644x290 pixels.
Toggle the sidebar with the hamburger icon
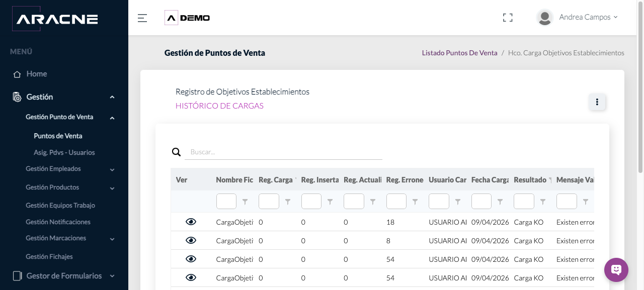click(142, 18)
